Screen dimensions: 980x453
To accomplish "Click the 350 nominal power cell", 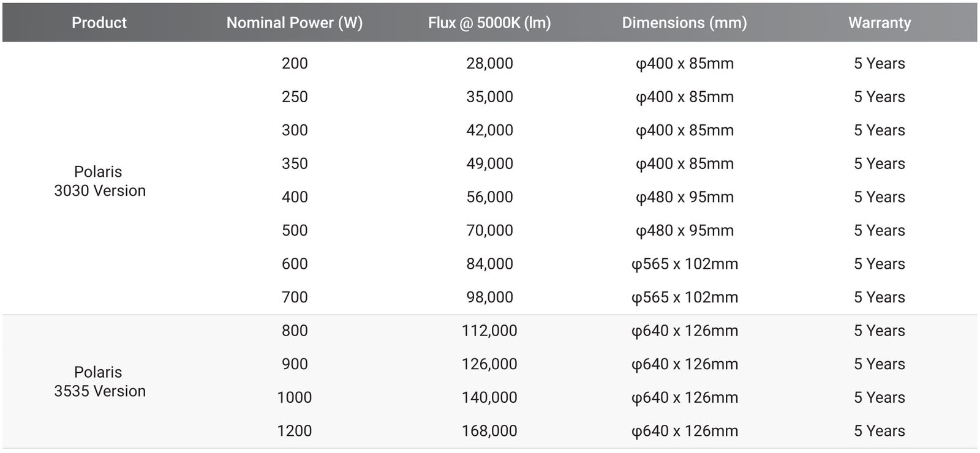I will coord(295,163).
